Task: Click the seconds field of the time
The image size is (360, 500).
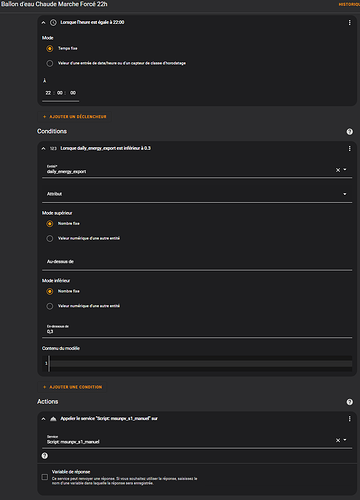Action: pyautogui.click(x=73, y=93)
